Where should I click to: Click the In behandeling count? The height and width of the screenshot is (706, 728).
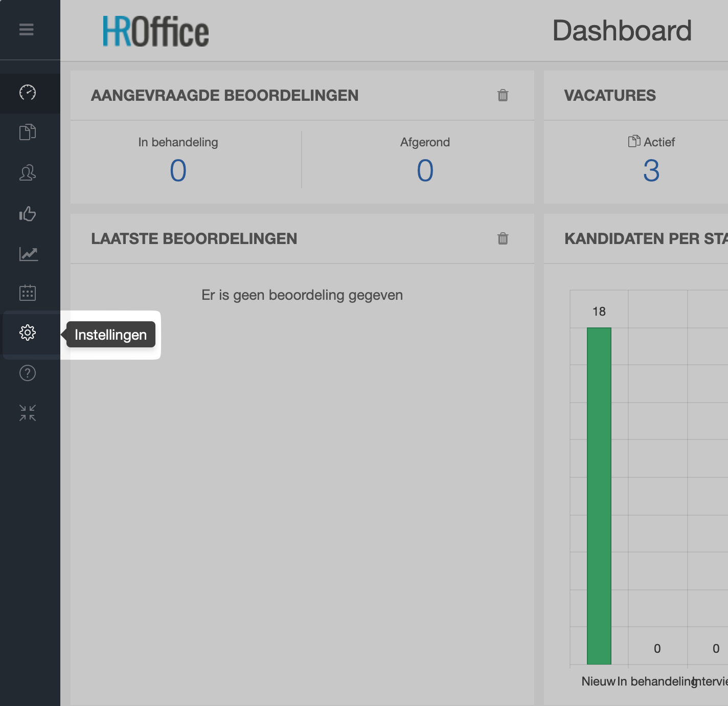(x=178, y=170)
